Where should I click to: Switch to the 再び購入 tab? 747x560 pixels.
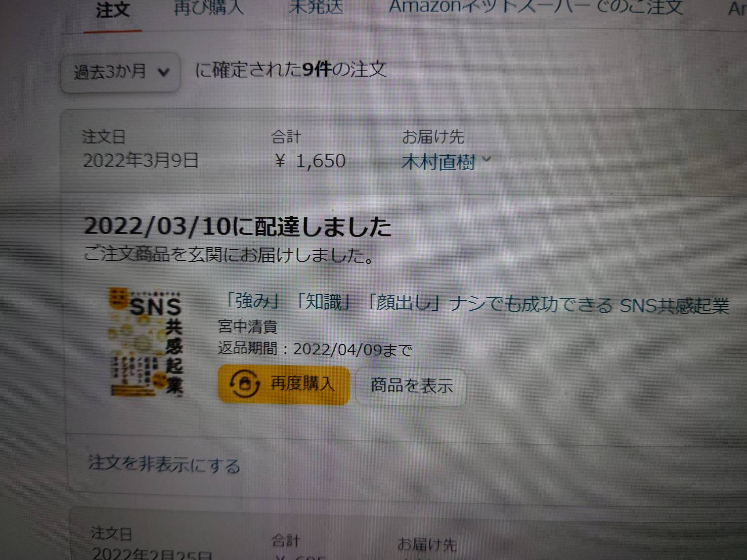click(208, 8)
